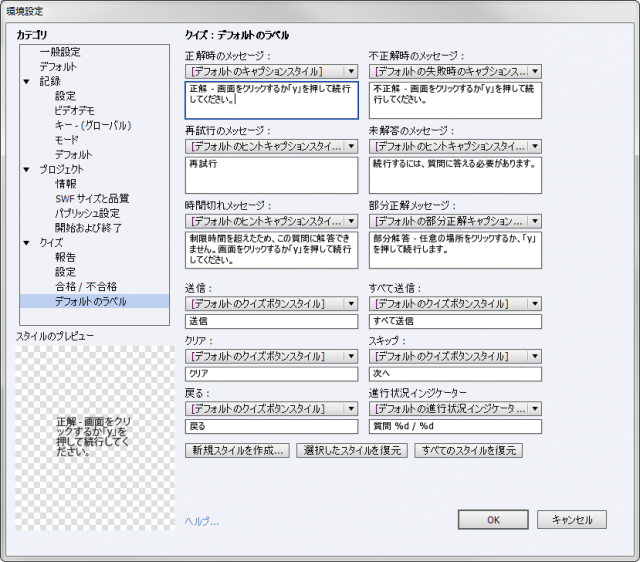
Task: Select モード category item
Action: tap(67, 140)
